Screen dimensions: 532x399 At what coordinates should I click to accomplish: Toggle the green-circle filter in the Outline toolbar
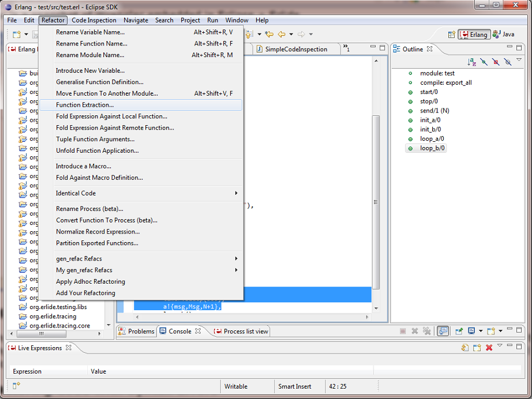pos(484,62)
